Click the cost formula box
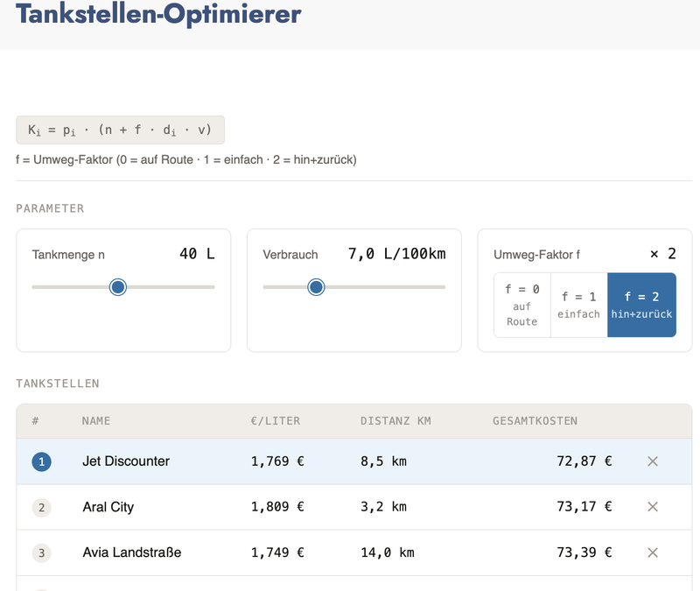This screenshot has width=700, height=591. 120,130
